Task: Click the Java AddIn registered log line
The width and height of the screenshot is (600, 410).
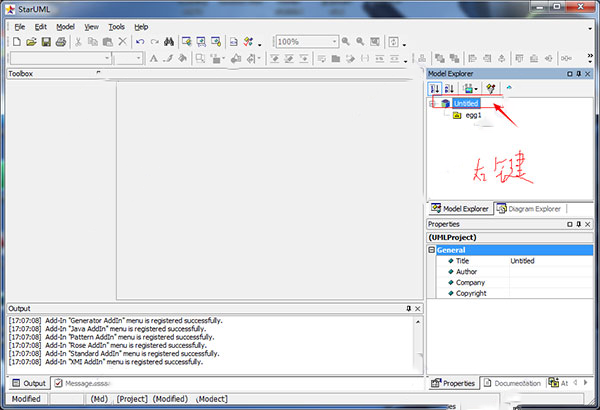Action: click(x=107, y=329)
